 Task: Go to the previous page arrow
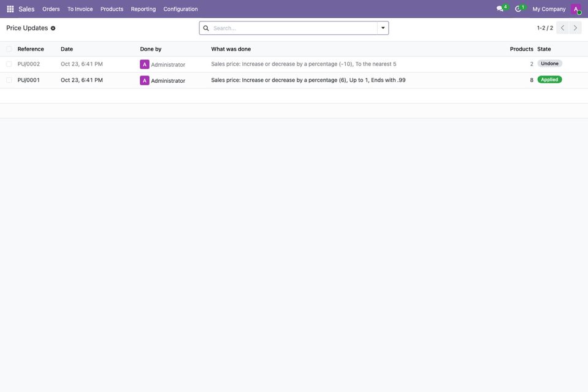tap(562, 28)
